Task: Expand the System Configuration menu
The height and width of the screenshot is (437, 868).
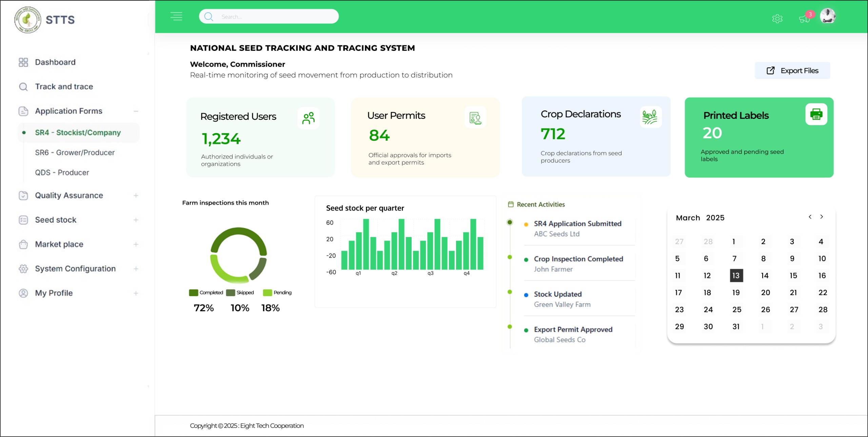Action: [136, 269]
